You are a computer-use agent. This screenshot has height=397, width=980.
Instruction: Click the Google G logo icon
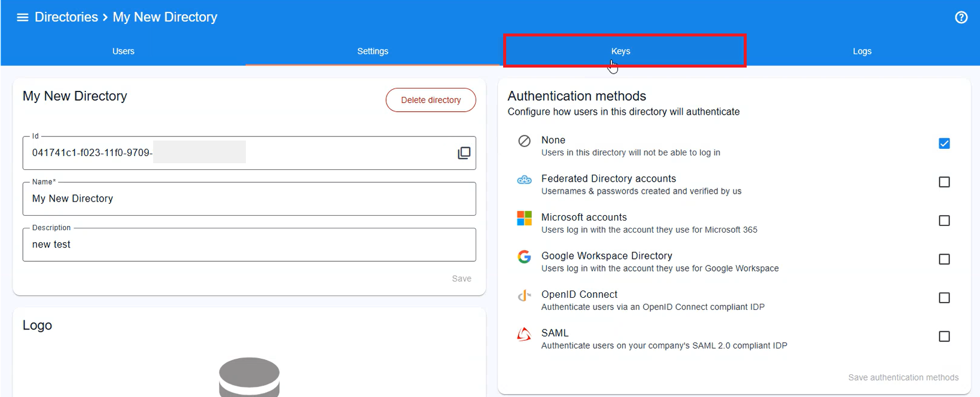[524, 256]
